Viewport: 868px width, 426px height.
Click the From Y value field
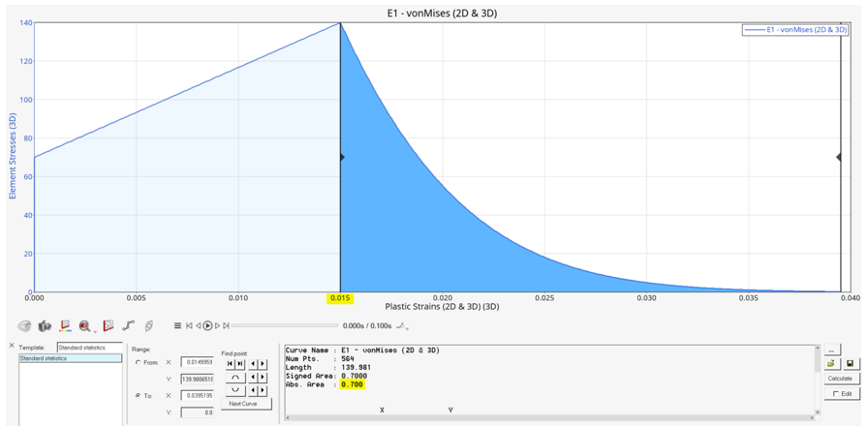[x=197, y=380]
